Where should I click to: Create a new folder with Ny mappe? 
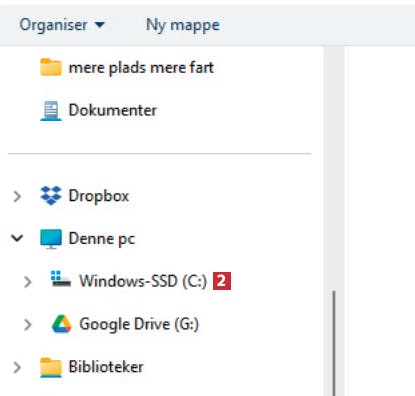click(183, 26)
